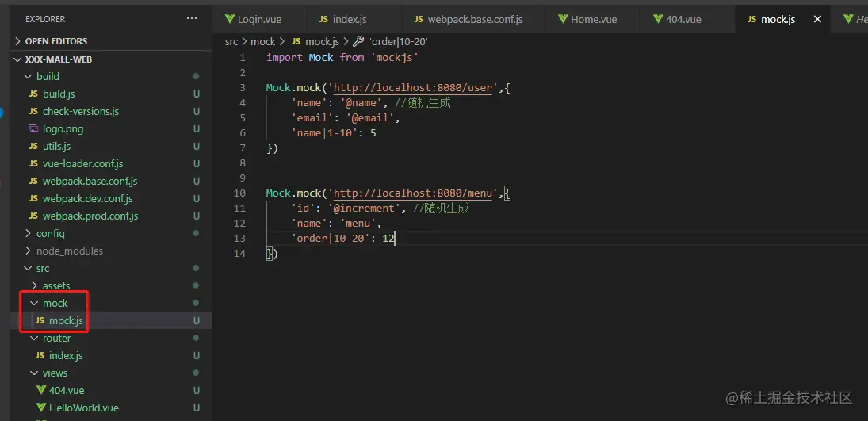The width and height of the screenshot is (868, 421).
Task: Click JS icon on webpack.base.conf.js tab
Action: pyautogui.click(x=419, y=19)
